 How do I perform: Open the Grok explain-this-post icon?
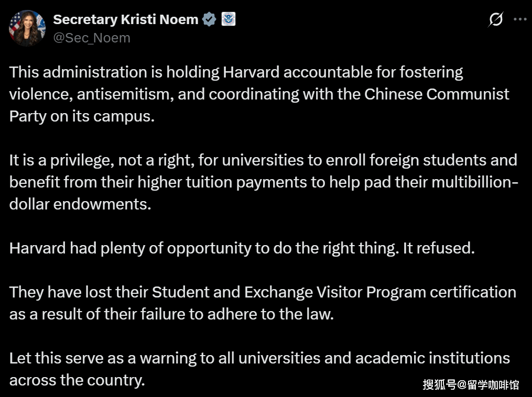click(x=495, y=20)
